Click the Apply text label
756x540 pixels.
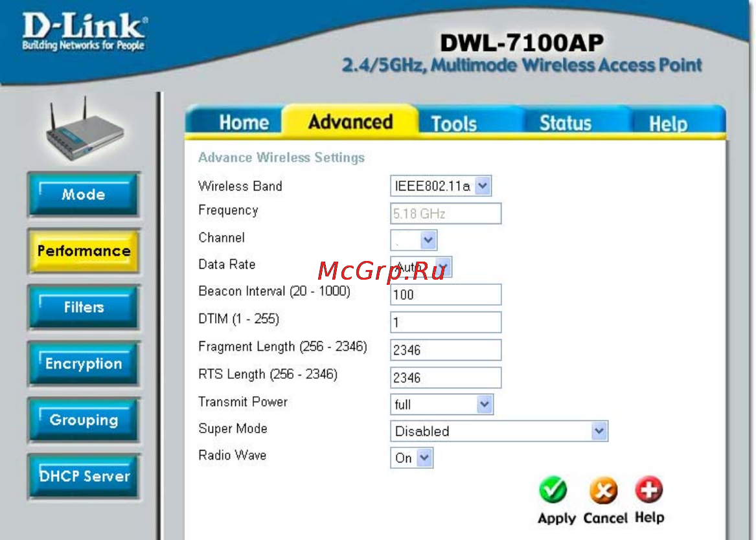556,519
